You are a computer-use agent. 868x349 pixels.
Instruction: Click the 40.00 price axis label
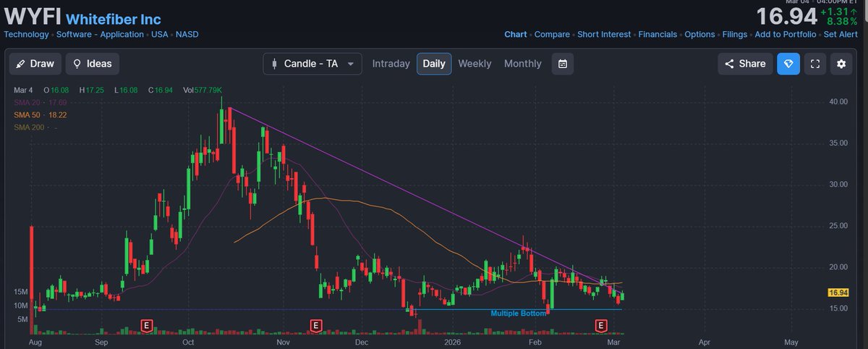click(838, 101)
